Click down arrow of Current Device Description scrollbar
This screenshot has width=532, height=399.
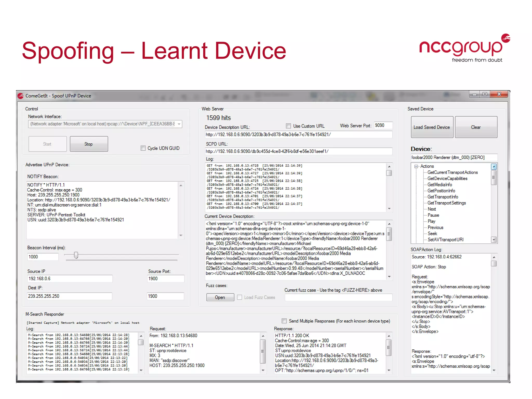(x=389, y=277)
